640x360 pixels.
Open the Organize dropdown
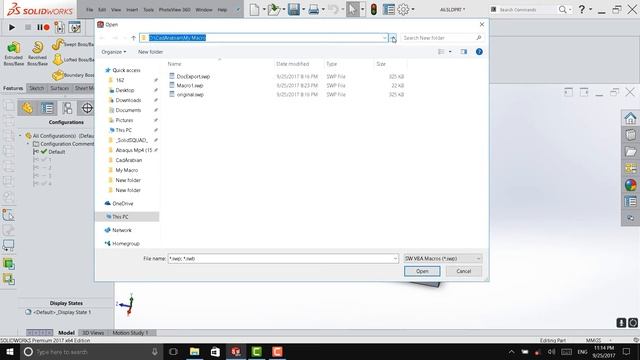pos(114,52)
